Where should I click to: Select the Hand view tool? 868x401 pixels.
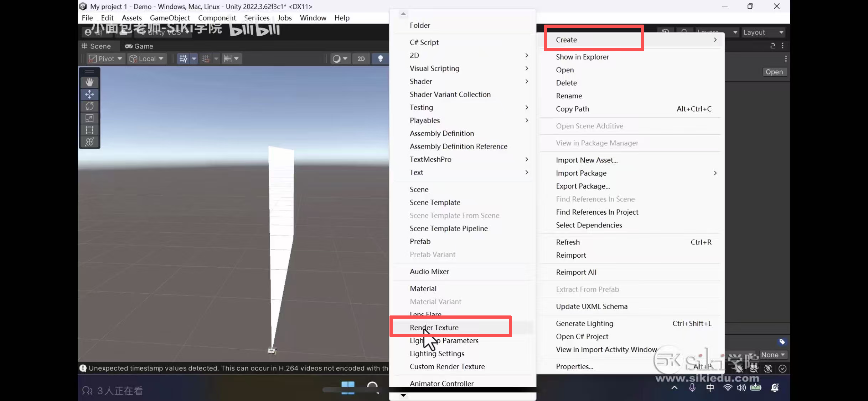(x=89, y=82)
